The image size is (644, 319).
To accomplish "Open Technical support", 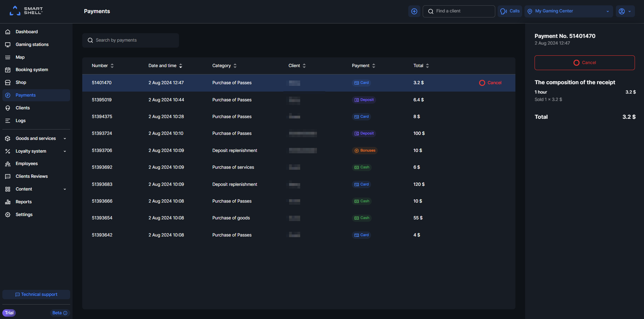I will pyautogui.click(x=36, y=295).
